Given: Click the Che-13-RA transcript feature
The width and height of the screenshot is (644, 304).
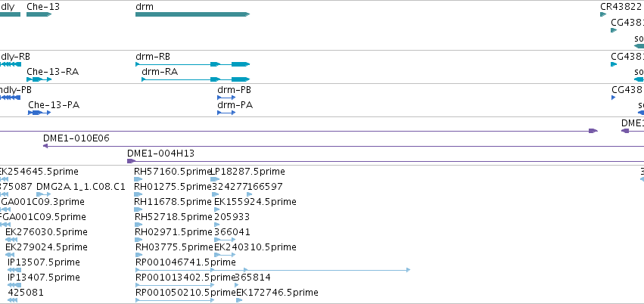Looking at the screenshot, I should (39, 79).
